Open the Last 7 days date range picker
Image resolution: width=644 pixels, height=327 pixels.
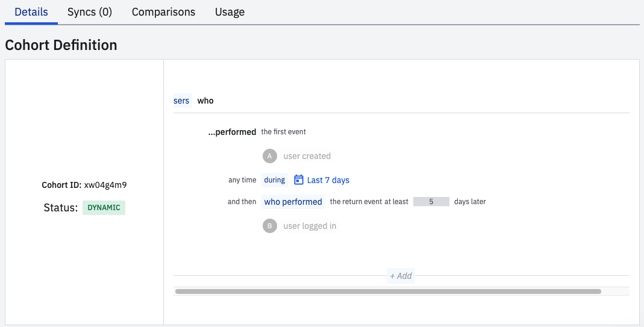322,180
